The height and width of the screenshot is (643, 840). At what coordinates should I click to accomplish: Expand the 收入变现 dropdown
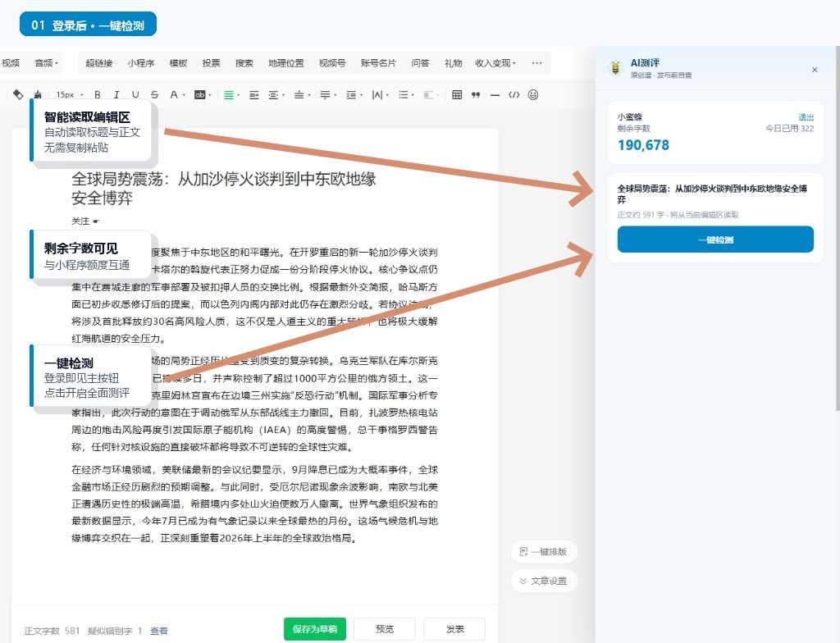(x=495, y=63)
